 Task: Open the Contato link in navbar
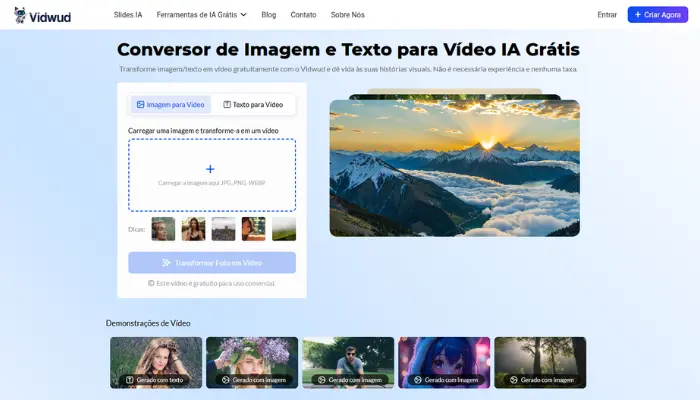pyautogui.click(x=303, y=15)
